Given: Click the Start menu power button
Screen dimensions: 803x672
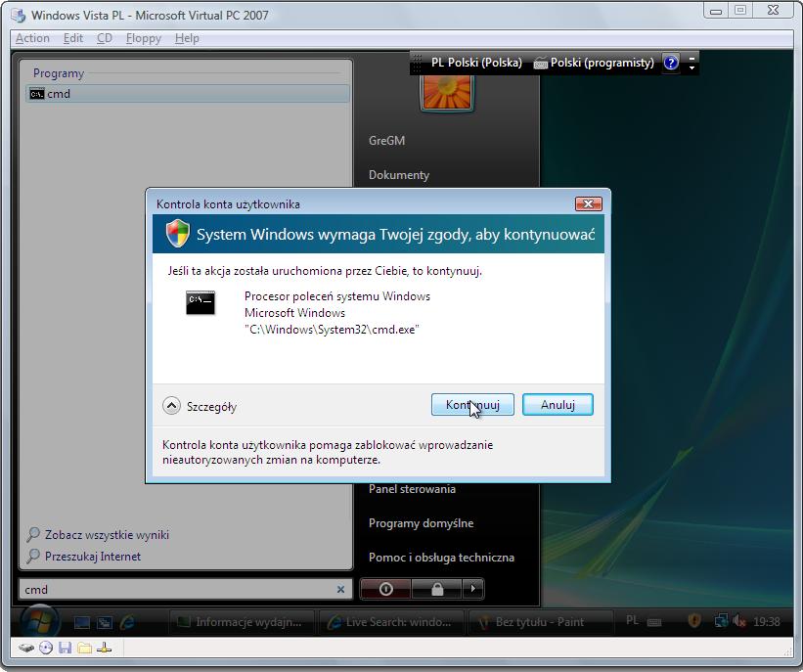Looking at the screenshot, I should click(x=385, y=589).
